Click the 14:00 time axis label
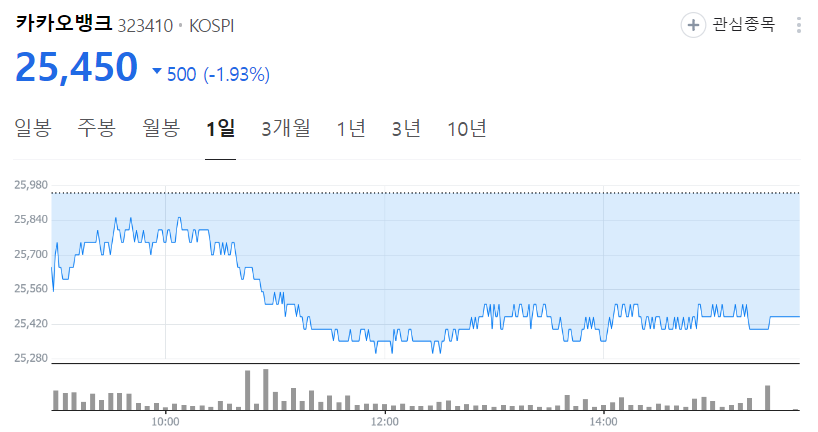This screenshot has height=432, width=818. click(604, 422)
